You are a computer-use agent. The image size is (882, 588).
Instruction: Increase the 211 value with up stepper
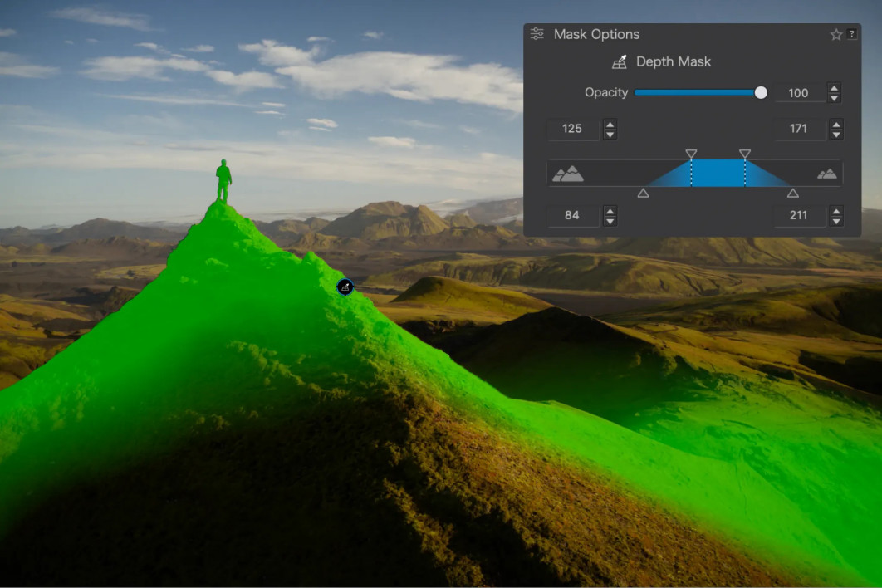click(835, 210)
